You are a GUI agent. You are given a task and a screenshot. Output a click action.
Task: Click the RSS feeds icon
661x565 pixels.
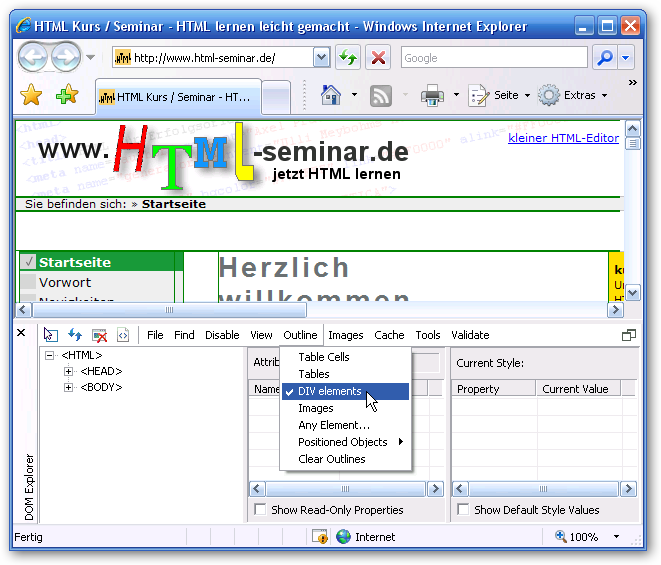click(x=381, y=96)
